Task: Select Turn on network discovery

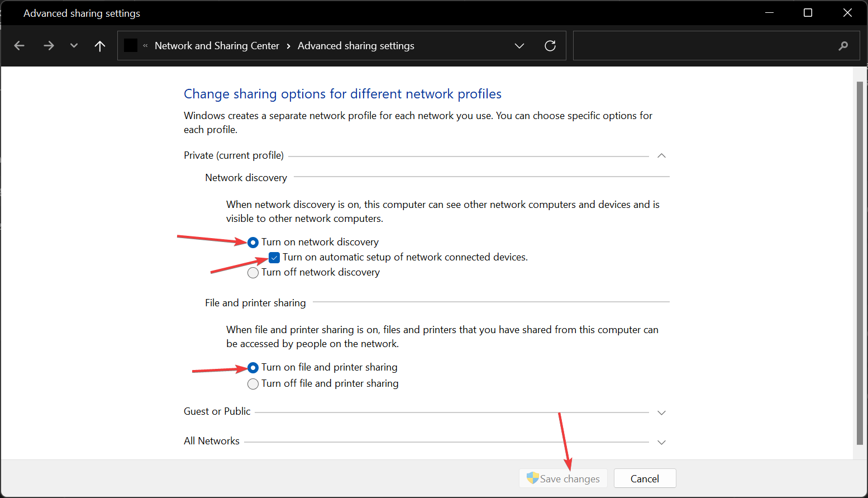Action: (253, 242)
